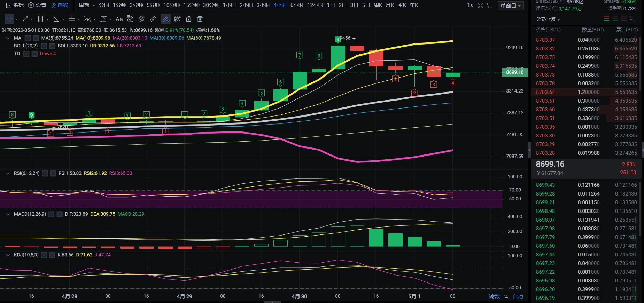Toggle 自动 auto scale on axis
Image resolution: width=644 pixels, height=303 pixels.
coord(518,297)
